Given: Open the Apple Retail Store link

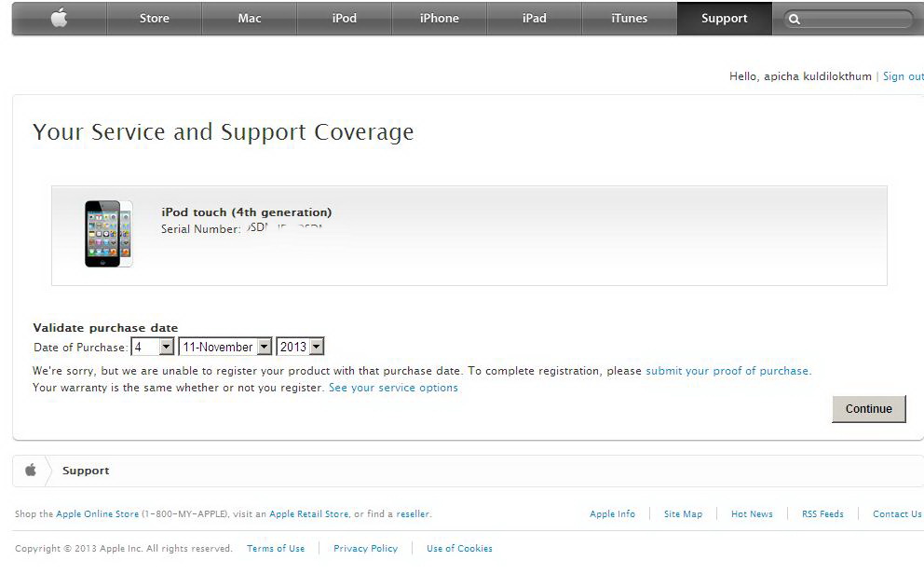Looking at the screenshot, I should [x=309, y=513].
